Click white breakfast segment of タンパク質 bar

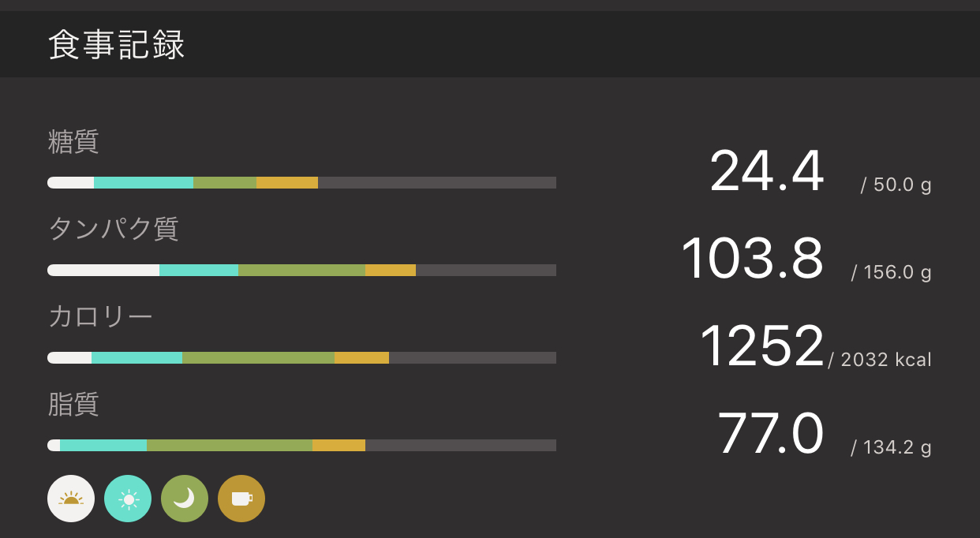click(x=103, y=271)
